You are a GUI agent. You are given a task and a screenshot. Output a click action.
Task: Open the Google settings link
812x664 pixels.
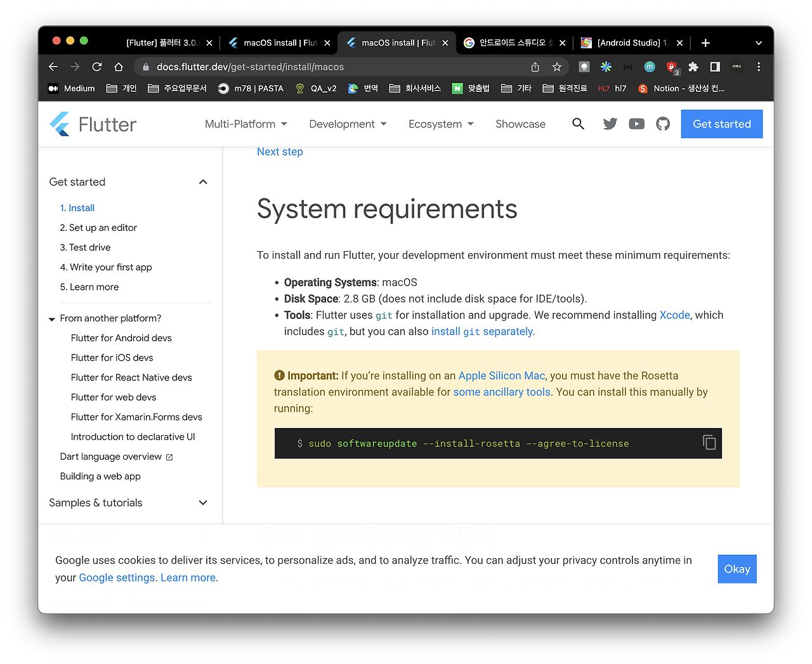coord(117,578)
